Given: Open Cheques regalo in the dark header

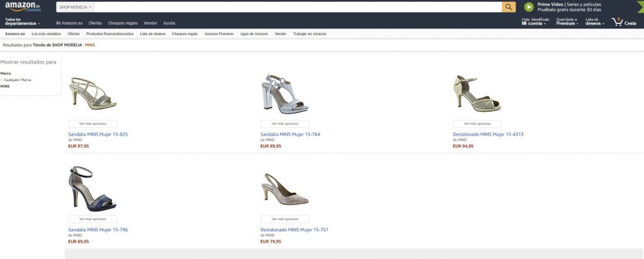Looking at the screenshot, I should [123, 23].
